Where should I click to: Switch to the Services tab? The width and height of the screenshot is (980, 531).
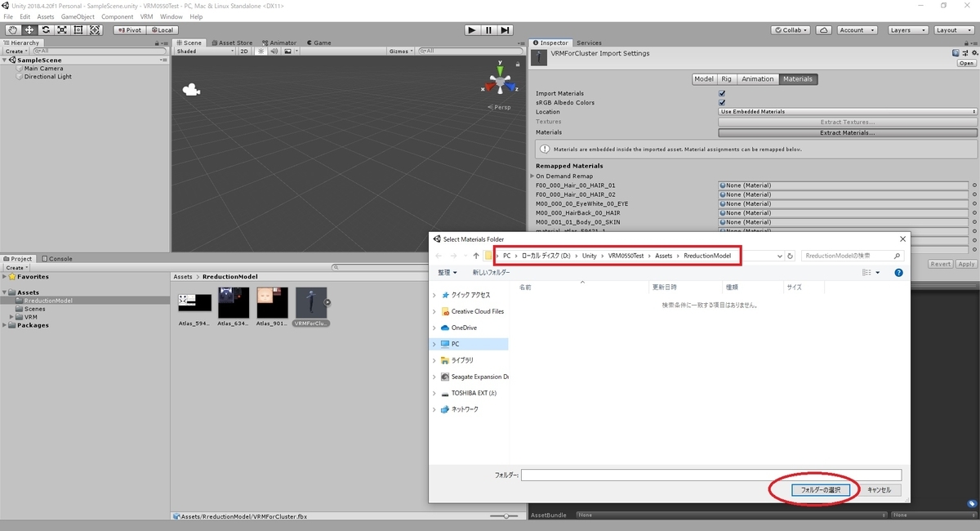[x=588, y=42]
